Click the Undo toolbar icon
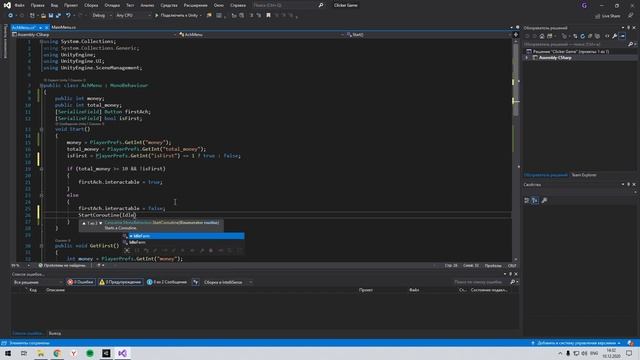 point(68,16)
